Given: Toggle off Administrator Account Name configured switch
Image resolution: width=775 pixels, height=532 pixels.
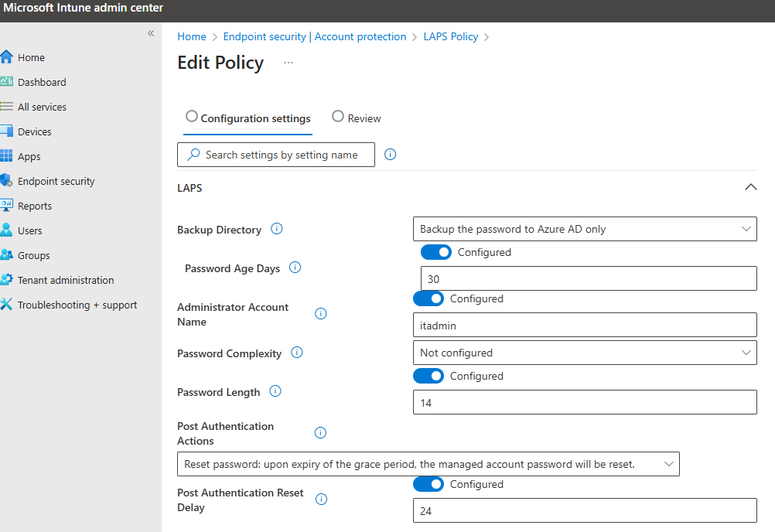Looking at the screenshot, I should tap(428, 298).
